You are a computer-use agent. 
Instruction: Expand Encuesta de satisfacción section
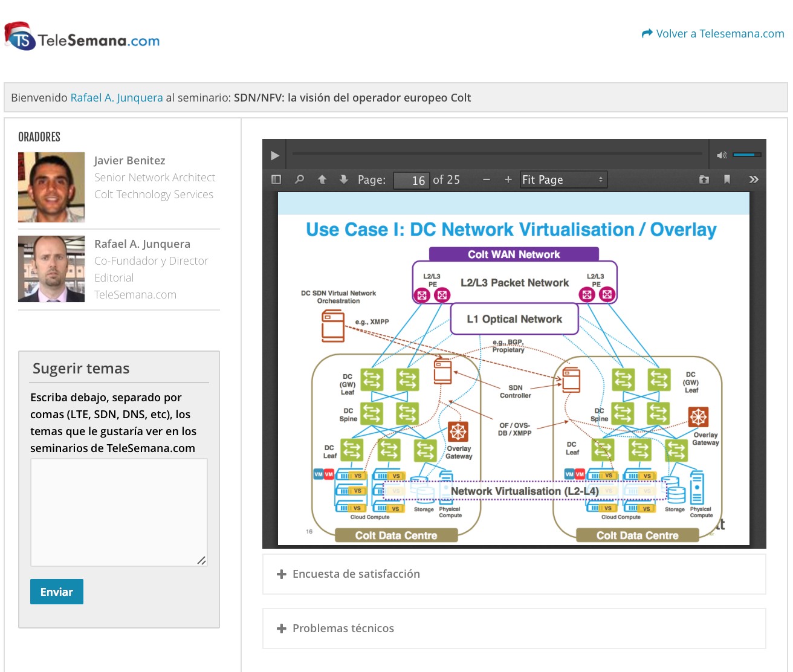[514, 574]
